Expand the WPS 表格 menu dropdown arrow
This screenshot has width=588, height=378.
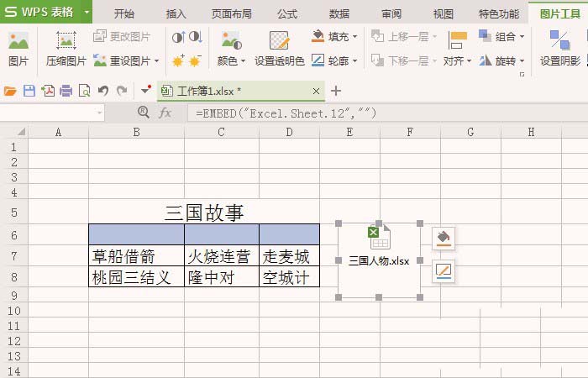pyautogui.click(x=87, y=12)
